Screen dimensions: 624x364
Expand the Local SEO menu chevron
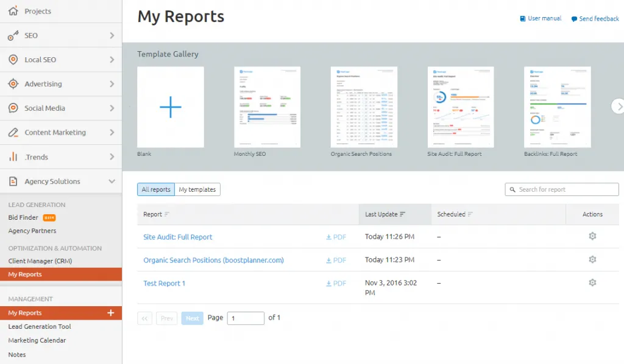(x=112, y=60)
